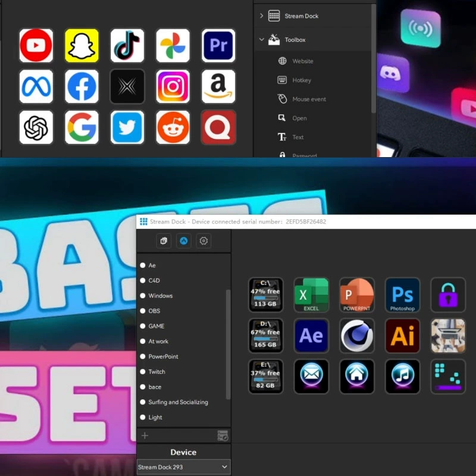Click the Amazon key icon
This screenshot has height=476, width=476.
click(x=218, y=86)
